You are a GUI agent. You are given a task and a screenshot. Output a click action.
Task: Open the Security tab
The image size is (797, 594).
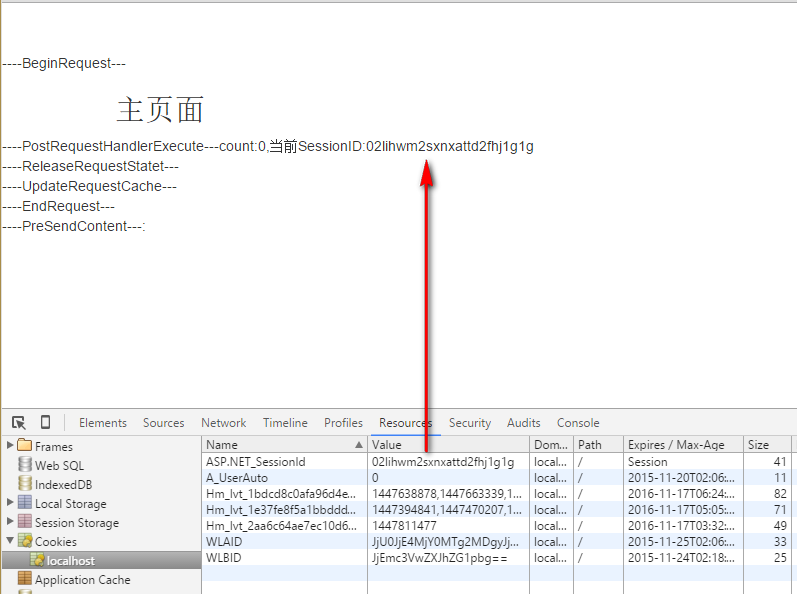point(470,423)
